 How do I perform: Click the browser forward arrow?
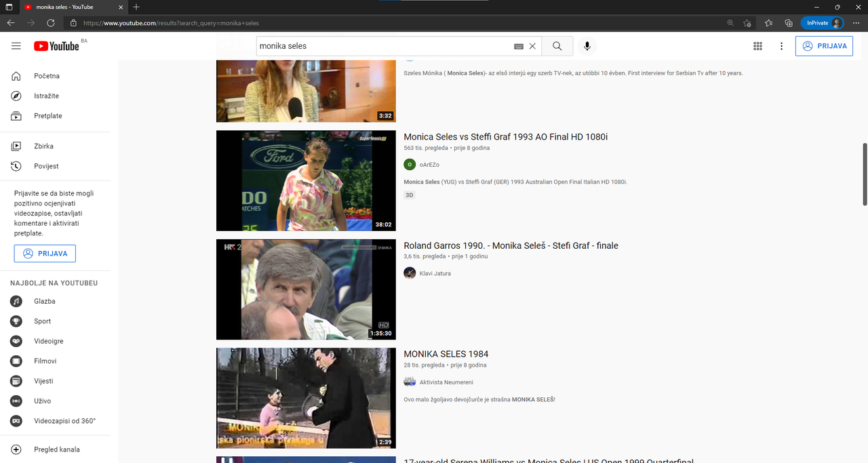[31, 23]
